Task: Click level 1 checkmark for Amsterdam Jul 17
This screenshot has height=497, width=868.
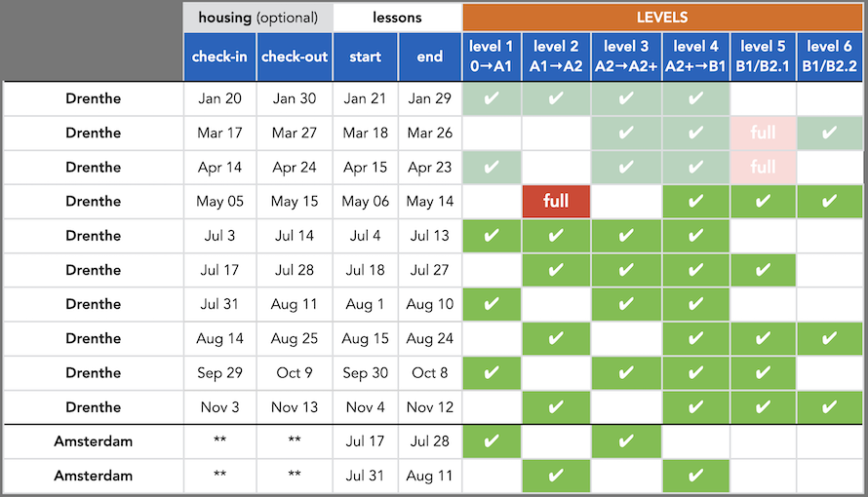Action: tap(492, 441)
